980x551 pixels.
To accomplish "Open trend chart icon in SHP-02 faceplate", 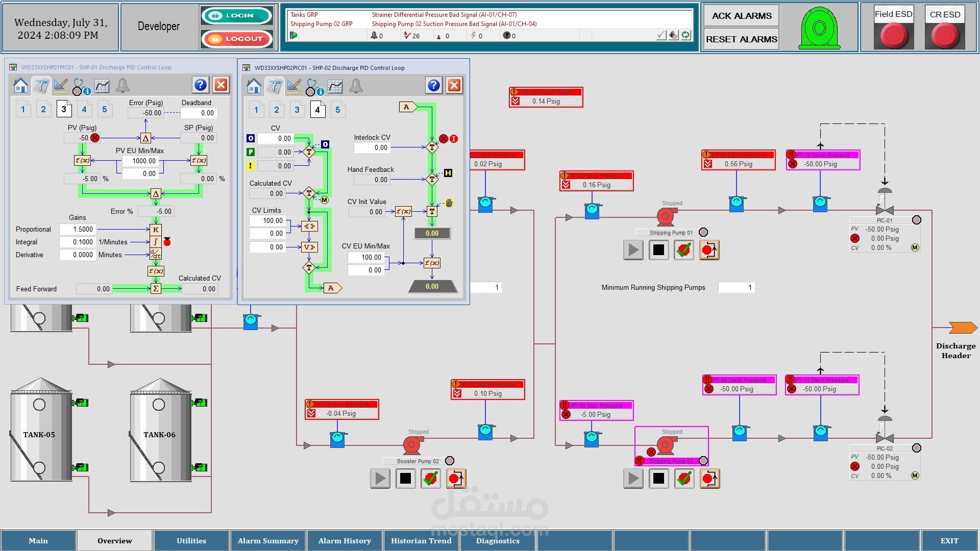I will pos(335,86).
